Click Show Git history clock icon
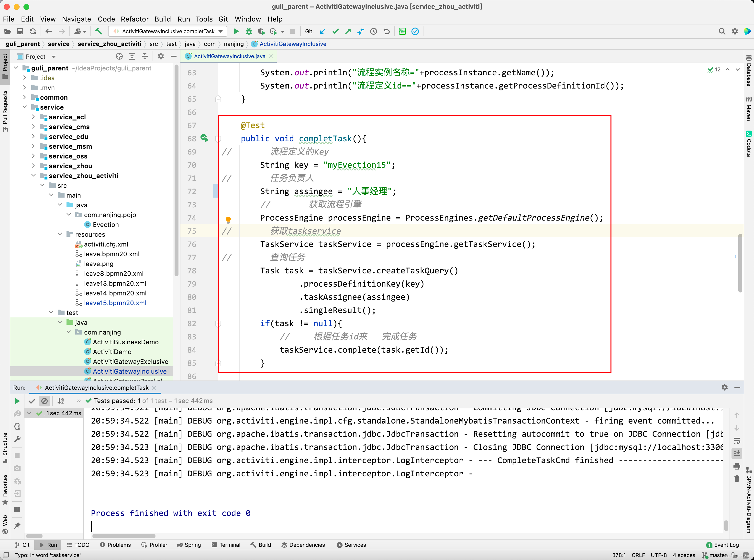 click(x=373, y=32)
